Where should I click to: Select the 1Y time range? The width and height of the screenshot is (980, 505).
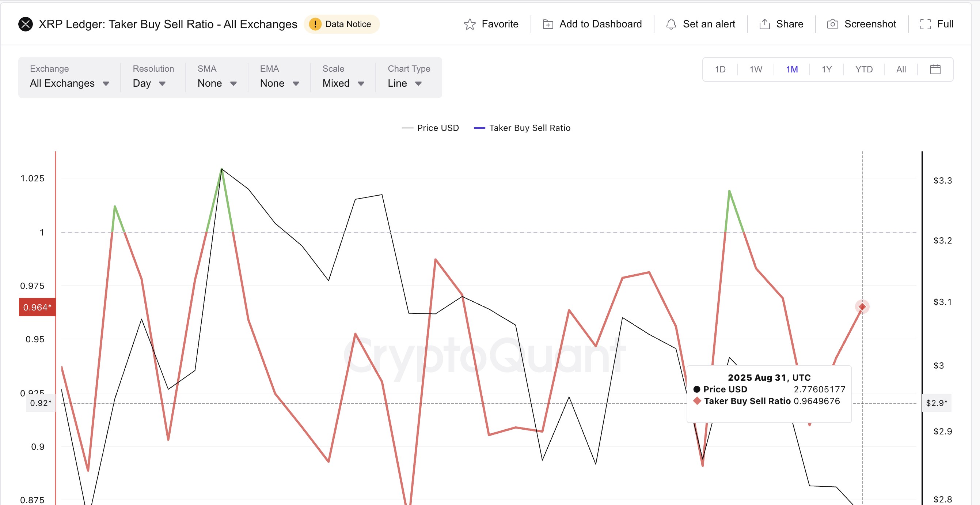click(x=827, y=69)
